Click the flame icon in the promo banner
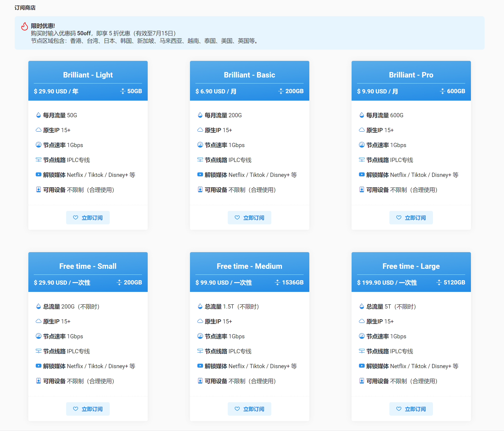Image resolution: width=504 pixels, height=431 pixels. pyautogui.click(x=24, y=26)
